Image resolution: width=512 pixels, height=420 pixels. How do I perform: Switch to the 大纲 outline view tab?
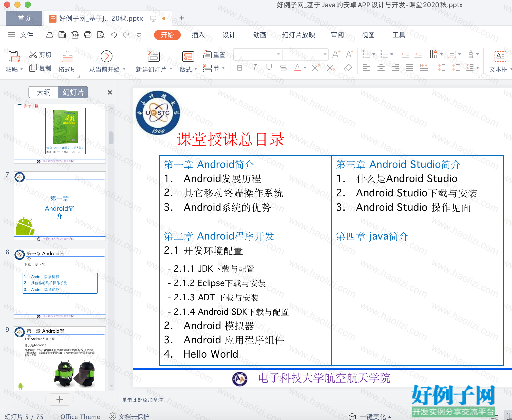tap(43, 92)
